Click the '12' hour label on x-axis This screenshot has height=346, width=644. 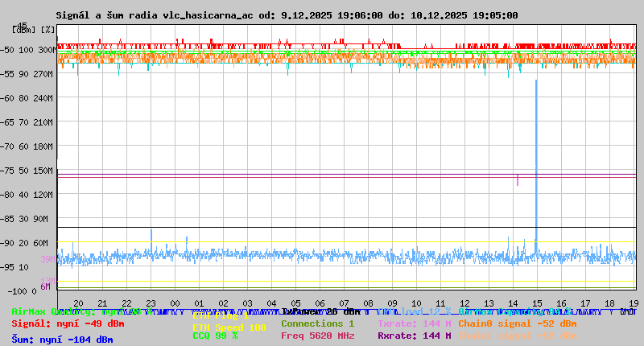point(464,303)
